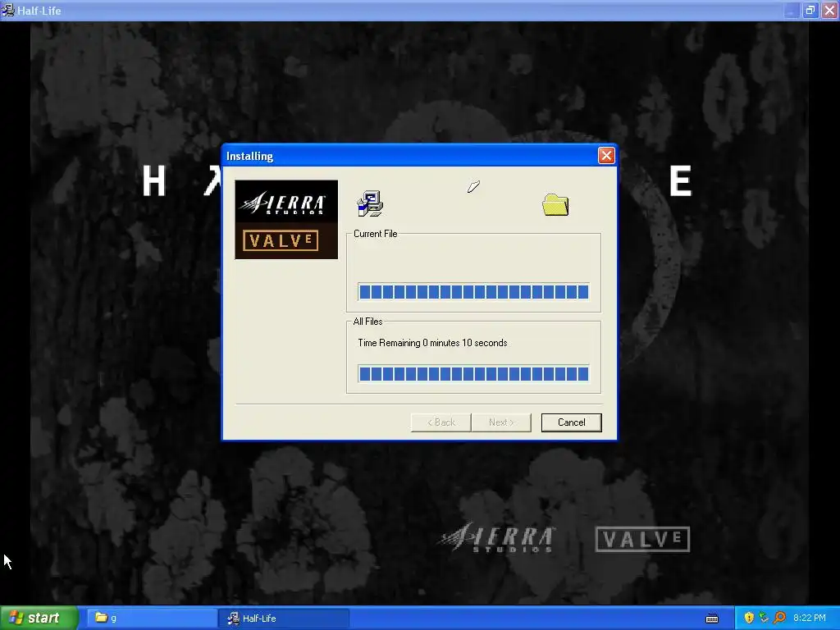Click the All Files progress bar
Image resolution: width=840 pixels, height=630 pixels.
[473, 373]
